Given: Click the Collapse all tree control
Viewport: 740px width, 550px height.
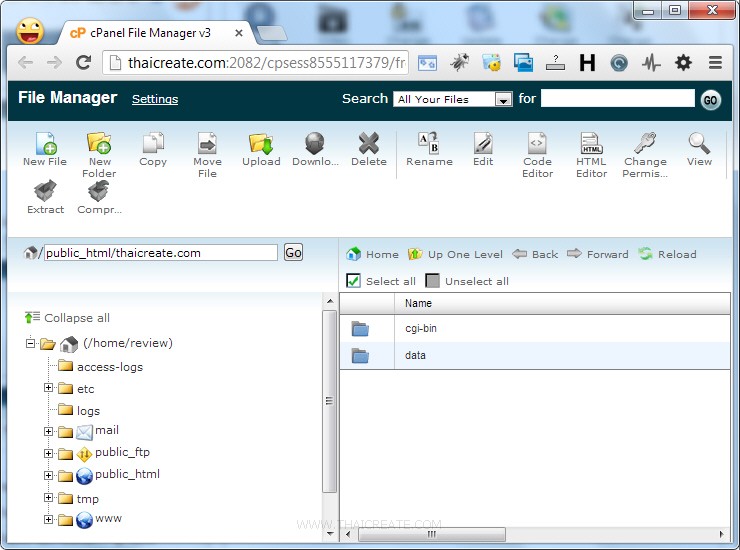Looking at the screenshot, I should pos(67,318).
